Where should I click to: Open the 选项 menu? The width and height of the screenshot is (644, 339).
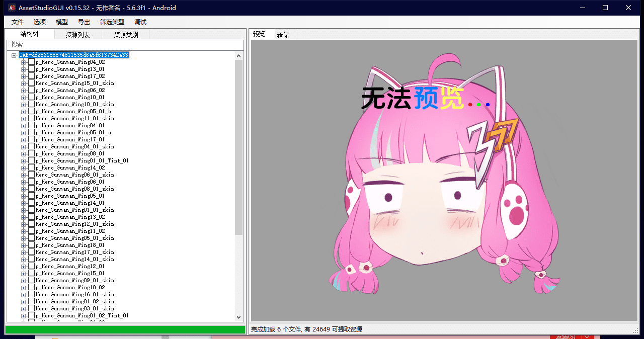click(40, 22)
